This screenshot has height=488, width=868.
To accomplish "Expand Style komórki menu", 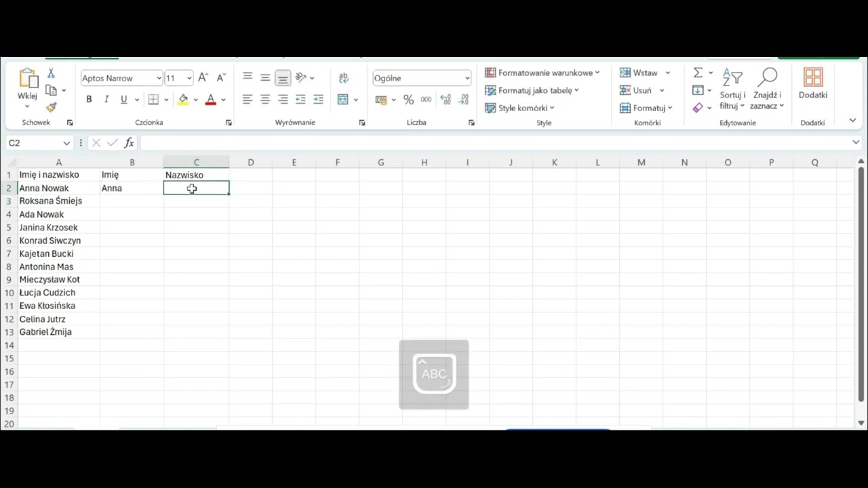I will pyautogui.click(x=519, y=108).
